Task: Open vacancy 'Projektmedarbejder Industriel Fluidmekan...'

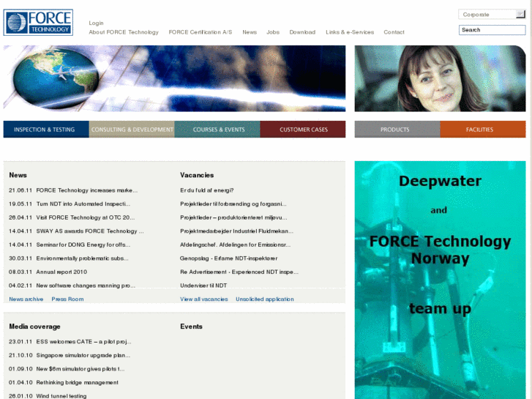Action: pyautogui.click(x=237, y=231)
